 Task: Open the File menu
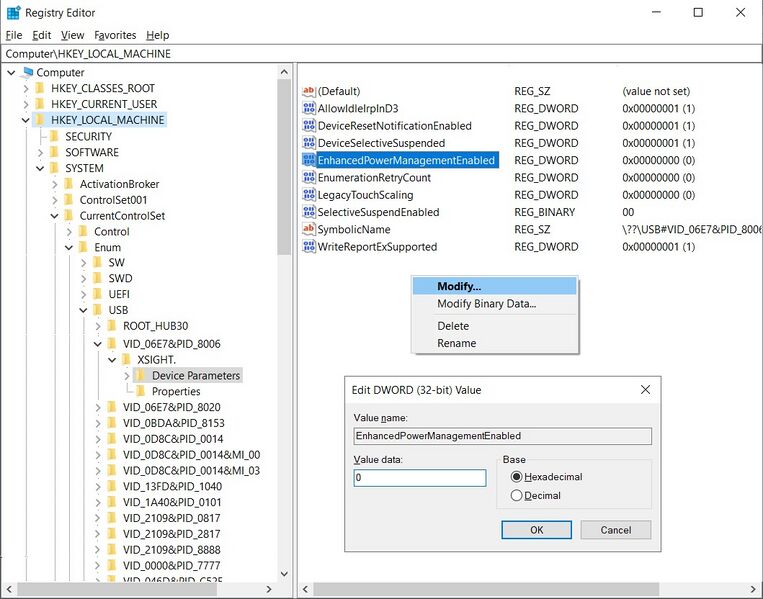(x=14, y=35)
